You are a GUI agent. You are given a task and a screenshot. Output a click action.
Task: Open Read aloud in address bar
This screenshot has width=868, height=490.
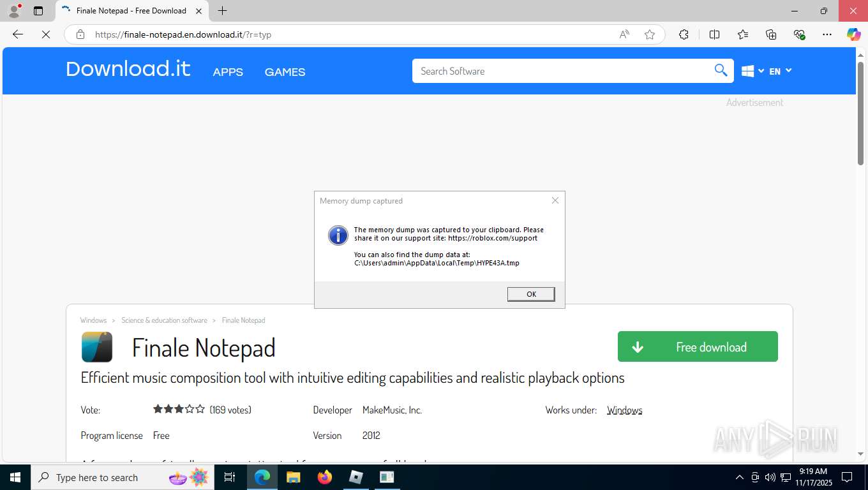[x=624, y=34]
